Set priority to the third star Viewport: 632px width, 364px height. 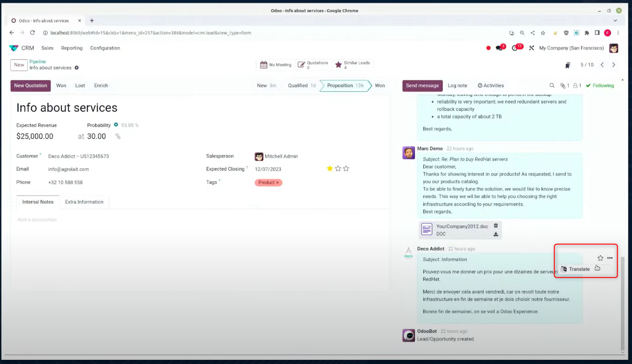(x=346, y=168)
